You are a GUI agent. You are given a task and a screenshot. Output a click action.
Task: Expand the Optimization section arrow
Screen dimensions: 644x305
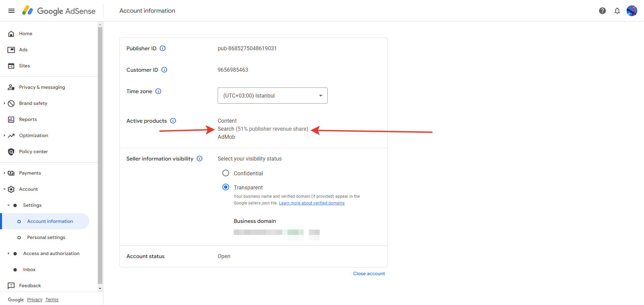click(4, 135)
